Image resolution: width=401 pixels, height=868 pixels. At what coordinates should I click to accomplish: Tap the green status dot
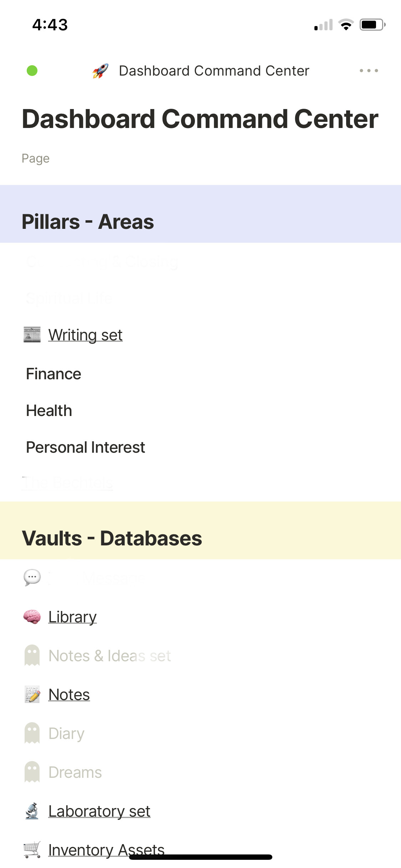[x=32, y=71]
